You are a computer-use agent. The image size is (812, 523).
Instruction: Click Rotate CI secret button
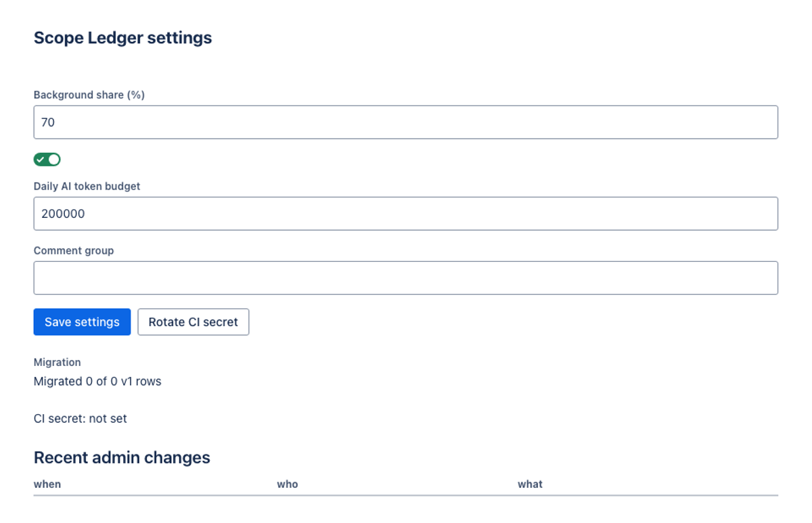(193, 322)
